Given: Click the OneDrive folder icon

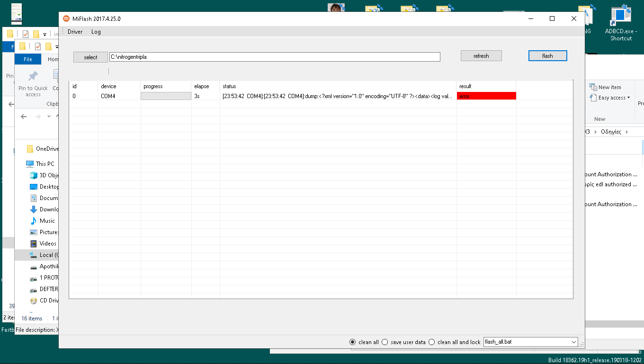Looking at the screenshot, I should 30,149.
